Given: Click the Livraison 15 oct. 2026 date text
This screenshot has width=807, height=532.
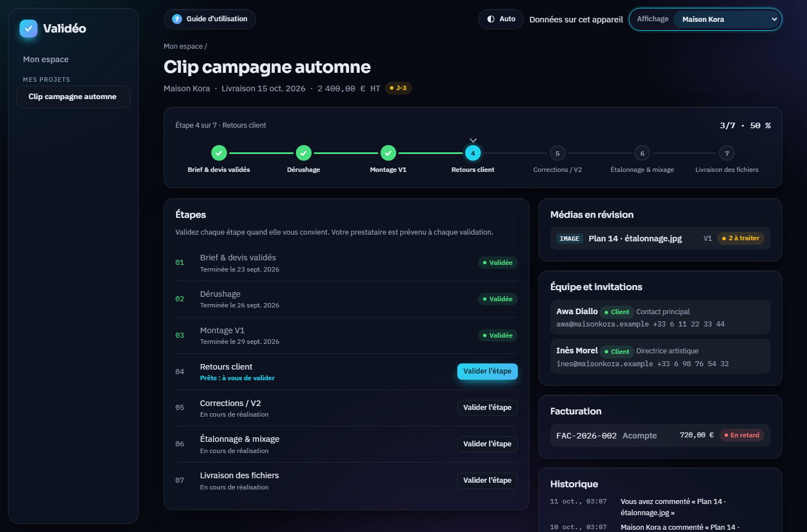Looking at the screenshot, I should (263, 88).
